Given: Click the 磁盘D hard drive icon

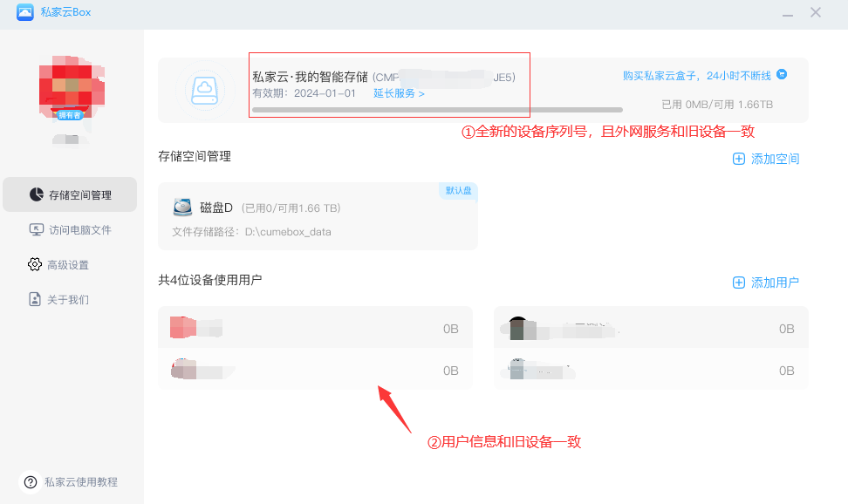Looking at the screenshot, I should tap(183, 208).
